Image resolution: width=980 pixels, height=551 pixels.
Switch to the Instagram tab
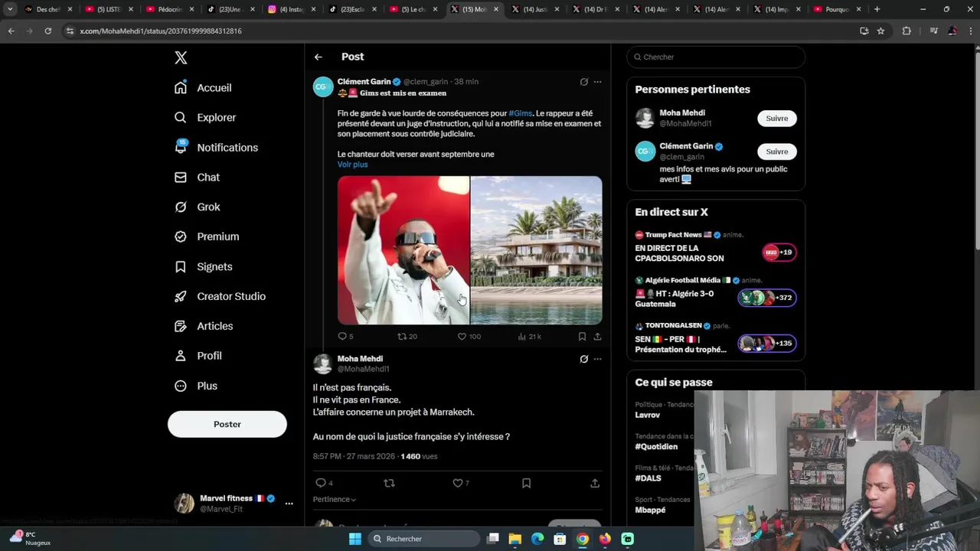(291, 9)
